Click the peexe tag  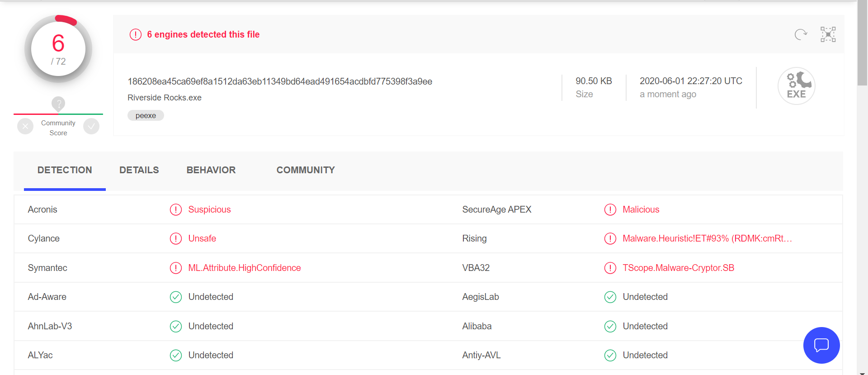[146, 115]
